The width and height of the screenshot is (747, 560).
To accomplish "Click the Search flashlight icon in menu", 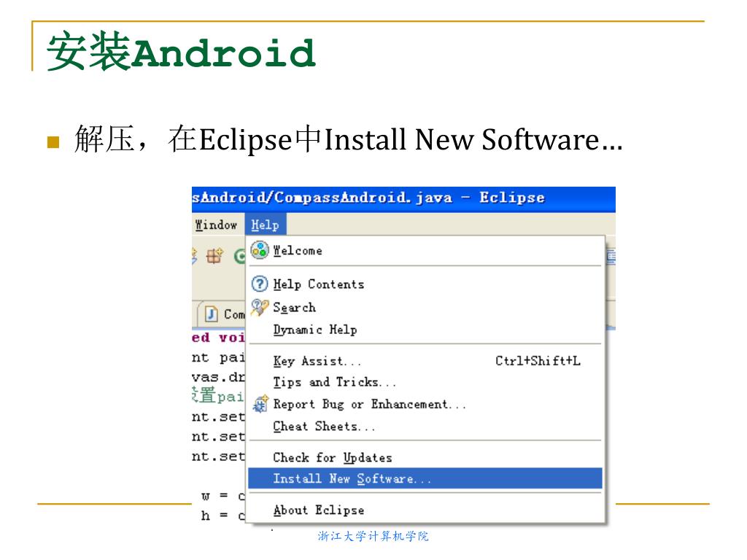I will 260,308.
